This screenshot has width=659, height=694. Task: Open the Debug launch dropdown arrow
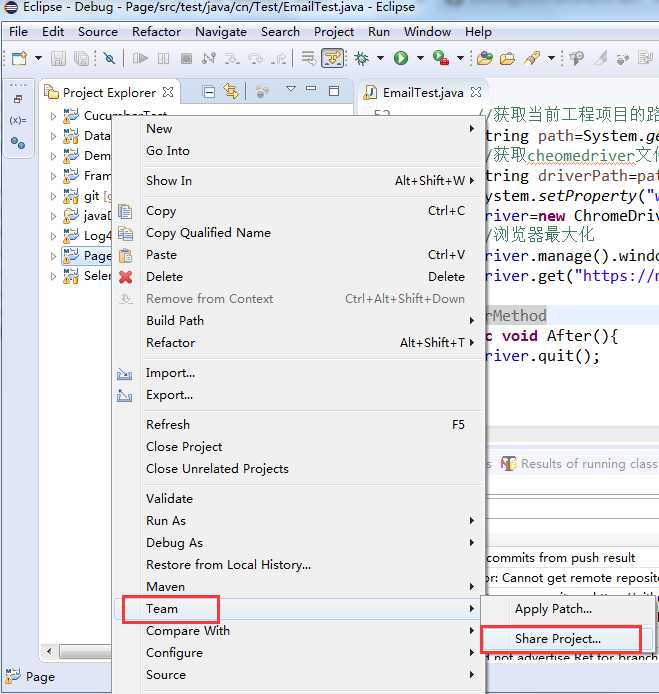[x=380, y=58]
